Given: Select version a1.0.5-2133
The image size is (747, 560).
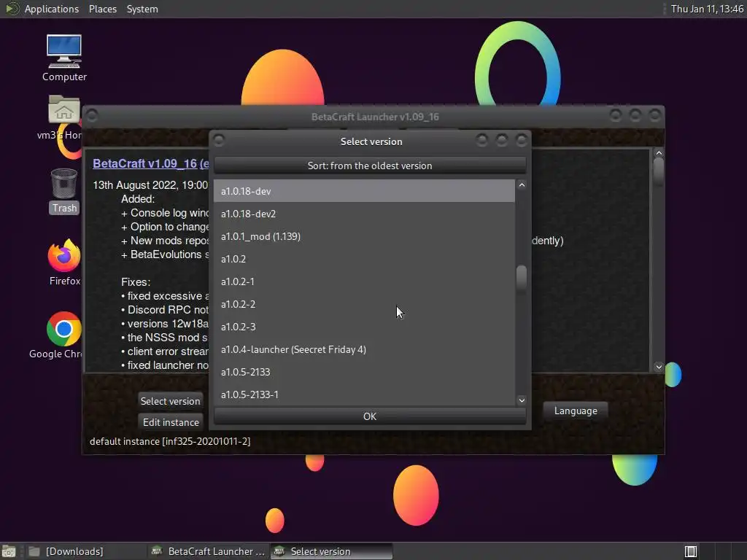Looking at the screenshot, I should 364,372.
